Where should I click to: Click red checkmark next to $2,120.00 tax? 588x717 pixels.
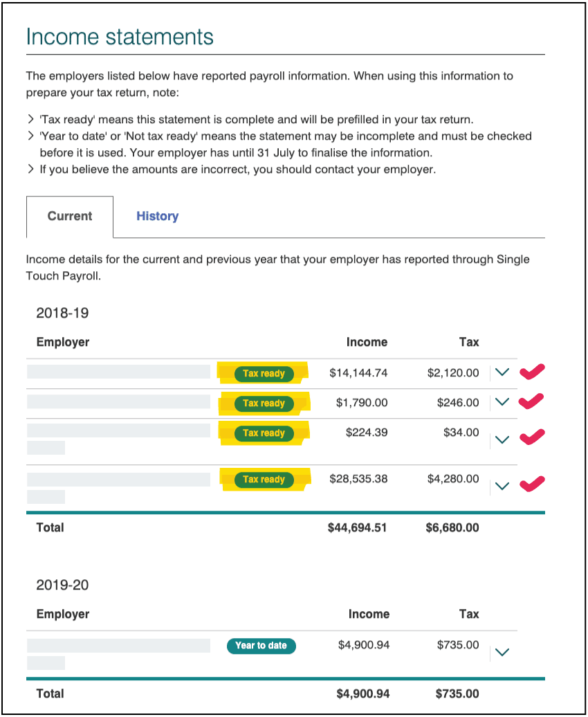(x=531, y=372)
